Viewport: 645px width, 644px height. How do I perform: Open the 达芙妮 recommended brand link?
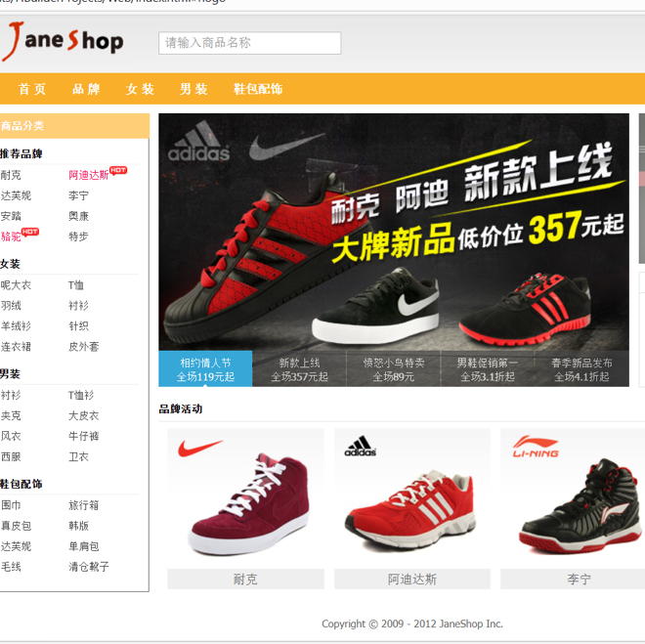coord(16,195)
